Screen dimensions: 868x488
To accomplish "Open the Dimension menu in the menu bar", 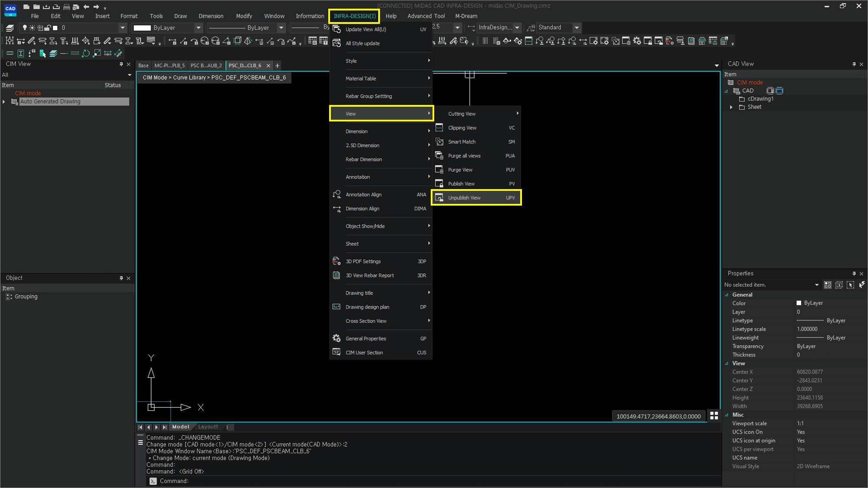I will pyautogui.click(x=211, y=16).
